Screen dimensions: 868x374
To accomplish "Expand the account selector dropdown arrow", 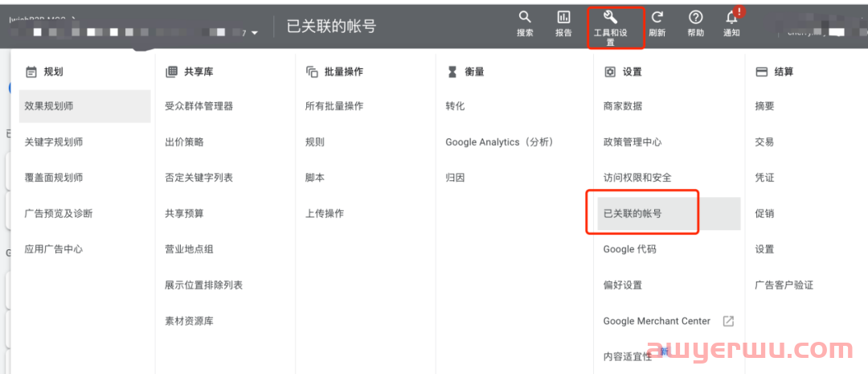I will (255, 33).
